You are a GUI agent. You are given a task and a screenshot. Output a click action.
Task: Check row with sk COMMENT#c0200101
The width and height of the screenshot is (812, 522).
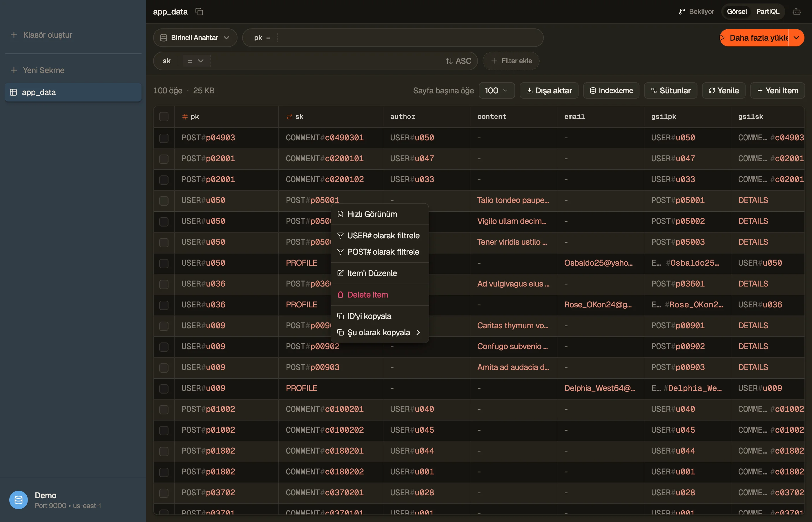(x=164, y=159)
